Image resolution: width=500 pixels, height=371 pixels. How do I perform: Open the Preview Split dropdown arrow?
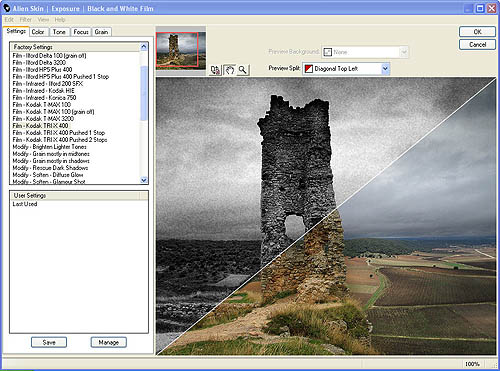[385, 69]
